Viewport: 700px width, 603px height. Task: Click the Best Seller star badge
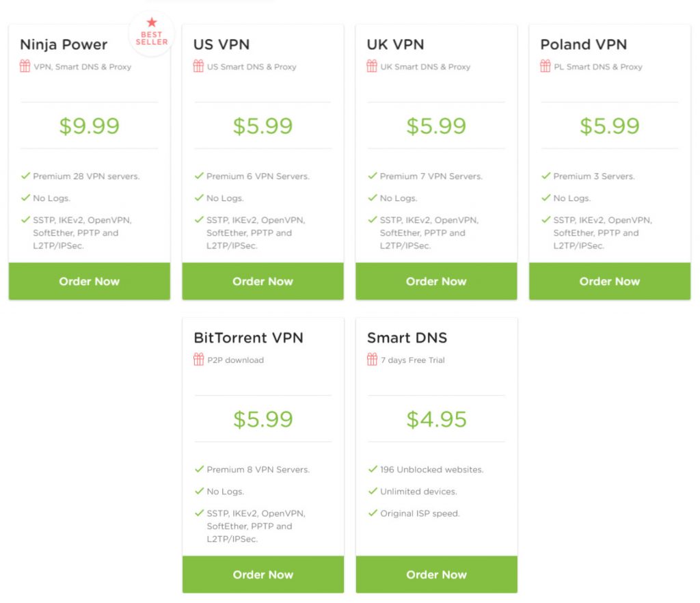[152, 33]
